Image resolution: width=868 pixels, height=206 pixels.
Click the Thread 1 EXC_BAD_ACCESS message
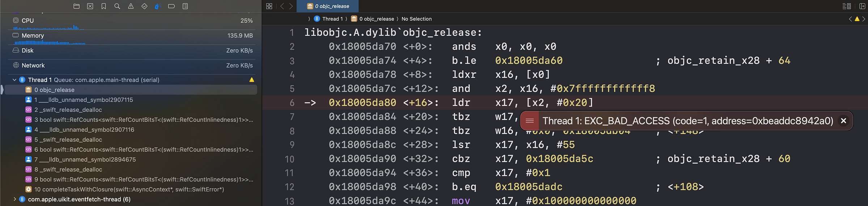[688, 121]
